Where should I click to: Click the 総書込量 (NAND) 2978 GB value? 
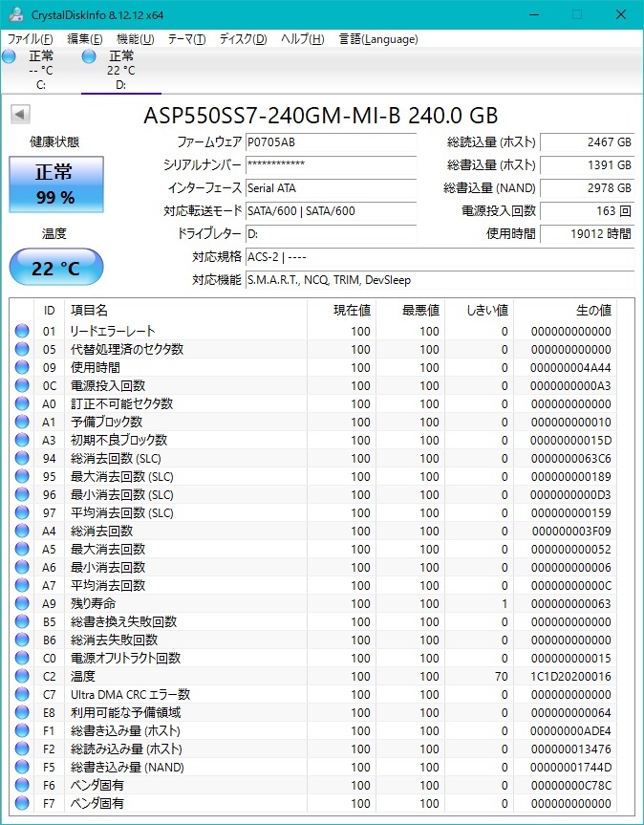[x=587, y=187]
